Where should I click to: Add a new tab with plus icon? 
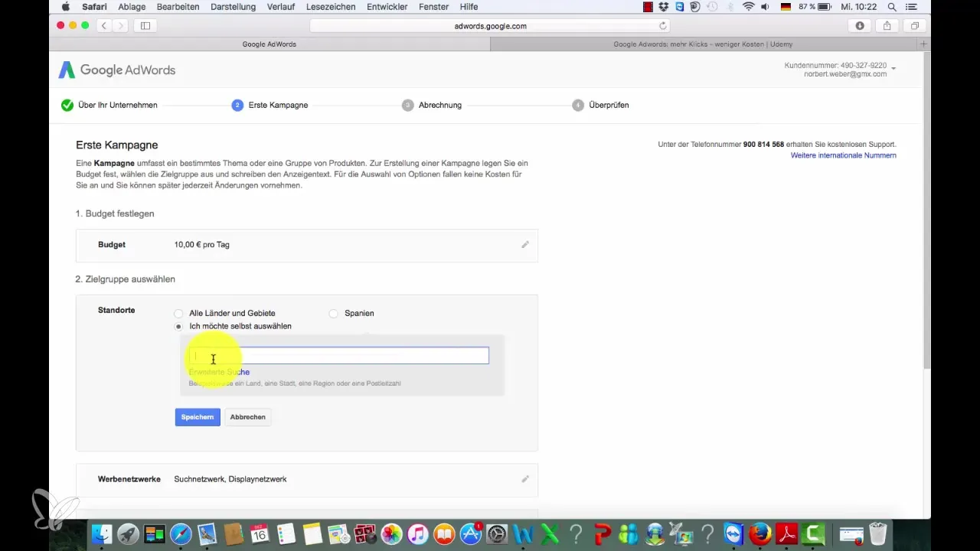pyautogui.click(x=923, y=44)
